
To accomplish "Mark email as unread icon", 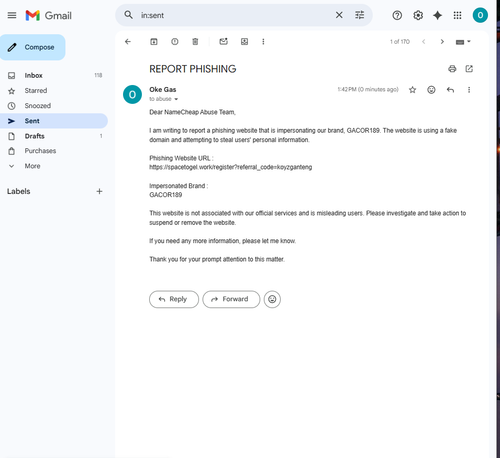I will 223,41.
